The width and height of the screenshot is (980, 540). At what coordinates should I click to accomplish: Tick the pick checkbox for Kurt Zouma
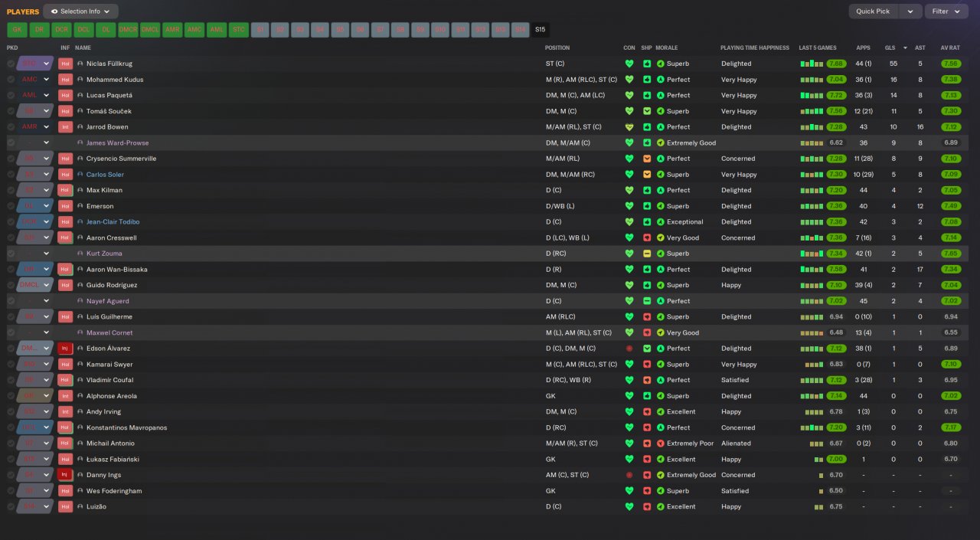point(11,254)
